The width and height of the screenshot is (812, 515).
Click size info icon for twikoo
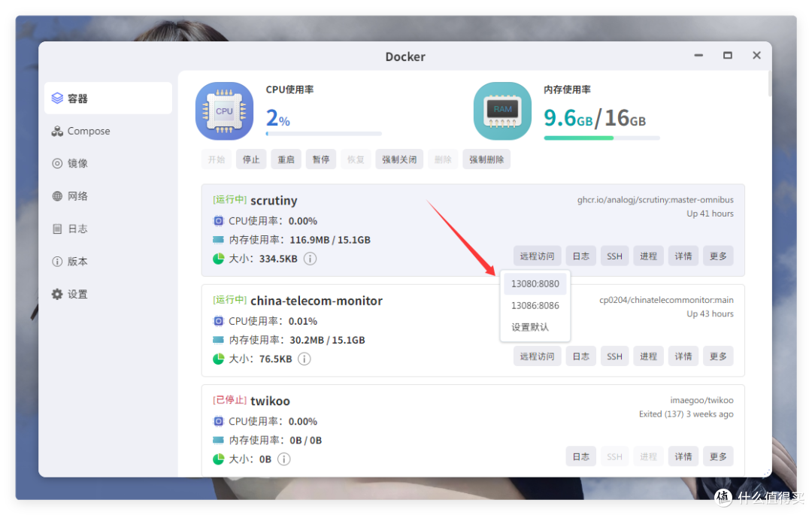coord(283,459)
